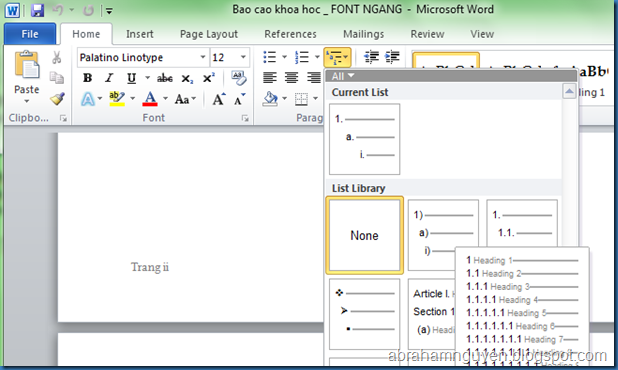
Task: Click the Increase Indent icon
Action: point(392,57)
